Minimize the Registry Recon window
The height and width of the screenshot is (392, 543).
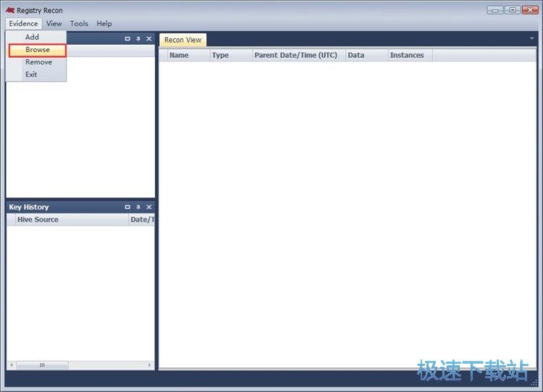[495, 10]
